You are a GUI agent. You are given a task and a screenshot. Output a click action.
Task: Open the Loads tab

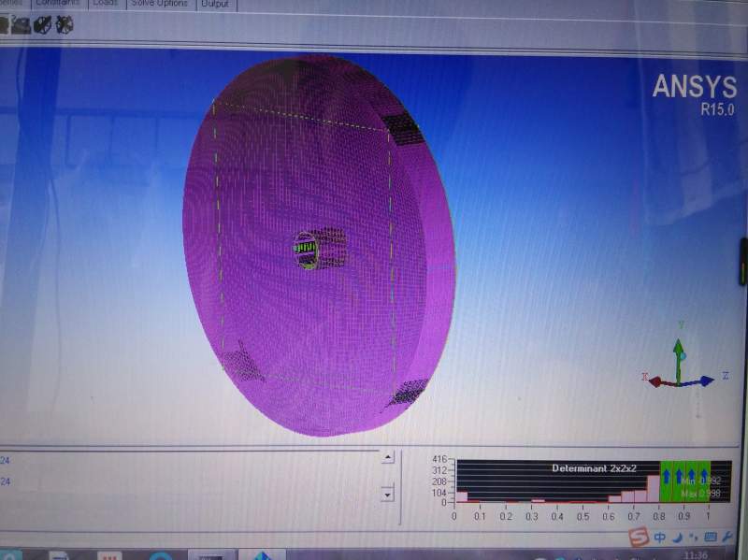pos(106,4)
